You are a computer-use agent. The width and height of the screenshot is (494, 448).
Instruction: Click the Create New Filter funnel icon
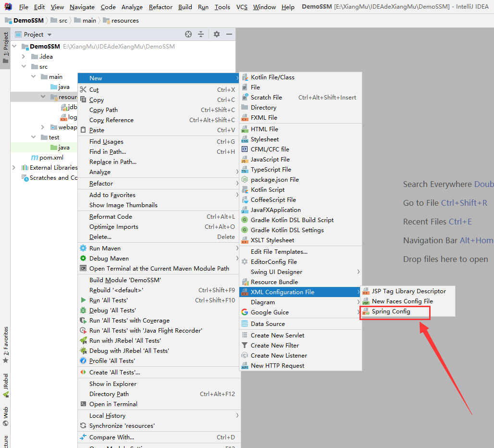tap(245, 345)
